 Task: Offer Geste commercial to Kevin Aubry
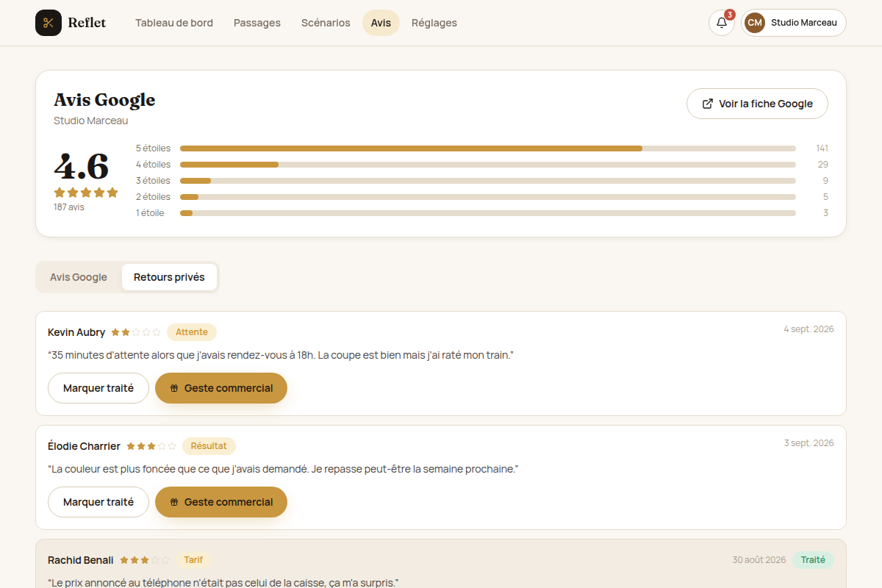[221, 388]
